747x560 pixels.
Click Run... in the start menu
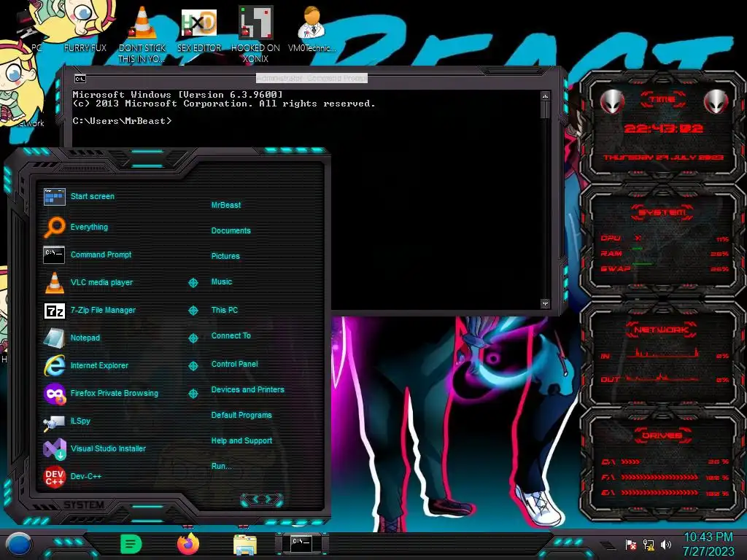[222, 466]
